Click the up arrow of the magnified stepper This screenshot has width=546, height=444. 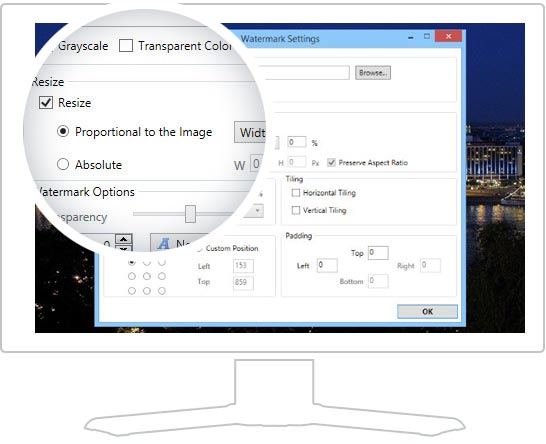pyautogui.click(x=124, y=239)
